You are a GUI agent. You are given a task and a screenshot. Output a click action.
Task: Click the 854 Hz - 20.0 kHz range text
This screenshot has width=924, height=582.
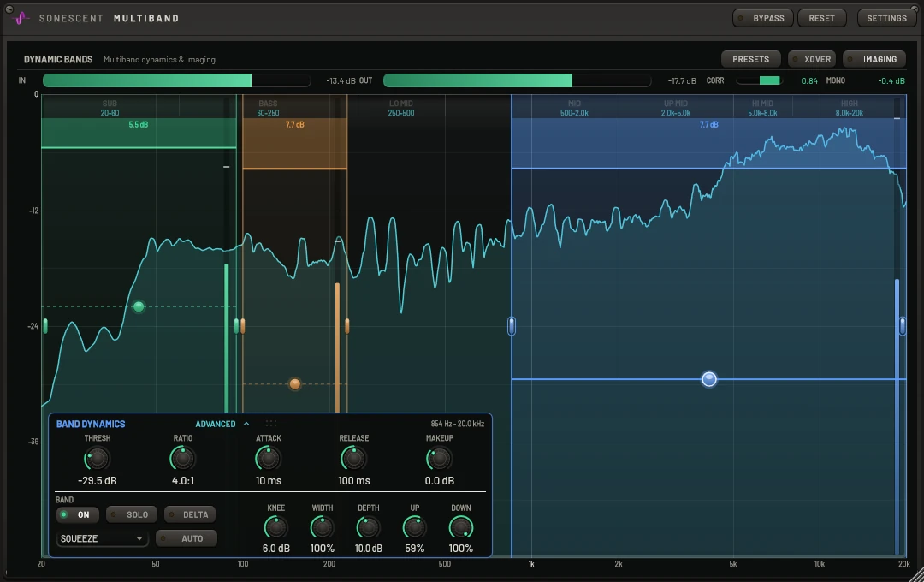tap(457, 424)
